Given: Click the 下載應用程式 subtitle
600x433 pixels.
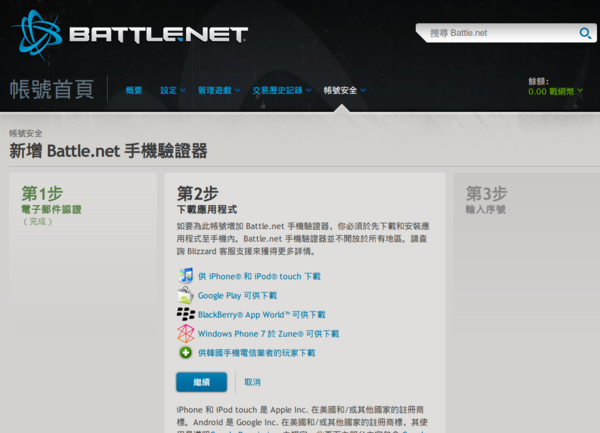Looking at the screenshot, I should click(x=207, y=209).
